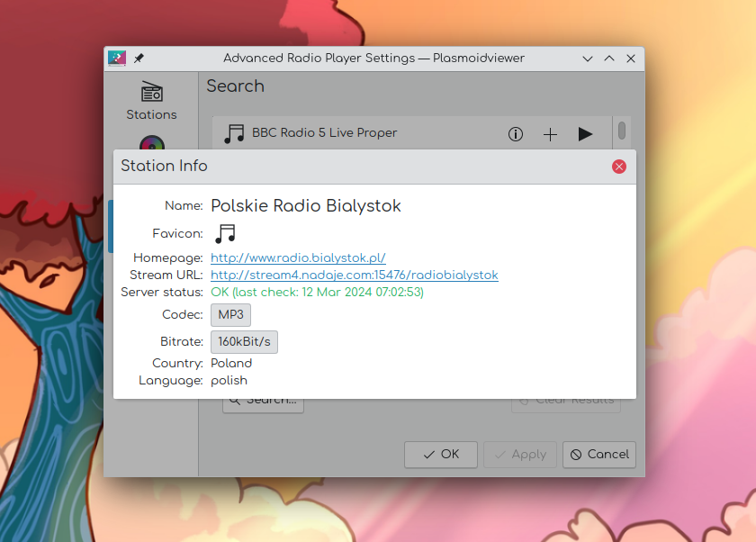Use the search results scrollbar handle
Screen dimensions: 756x542
pyautogui.click(x=622, y=131)
